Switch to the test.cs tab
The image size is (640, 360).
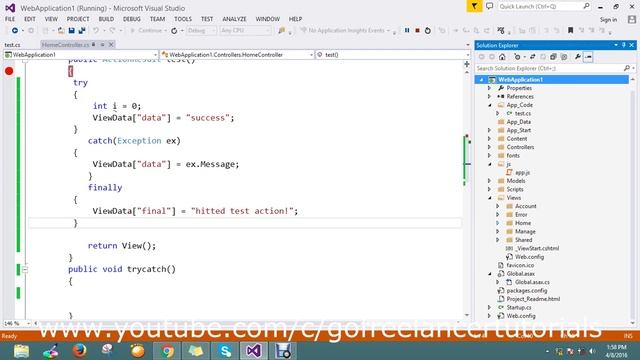click(12, 45)
